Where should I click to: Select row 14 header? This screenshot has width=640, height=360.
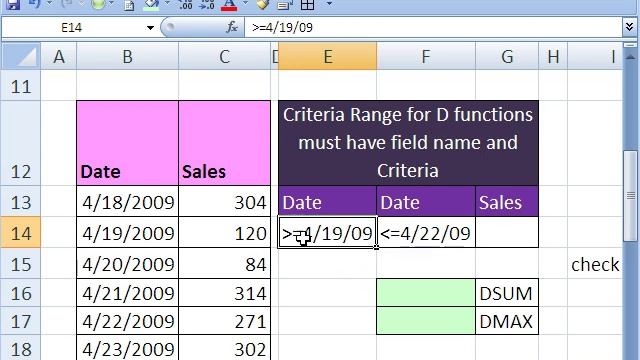(x=20, y=233)
